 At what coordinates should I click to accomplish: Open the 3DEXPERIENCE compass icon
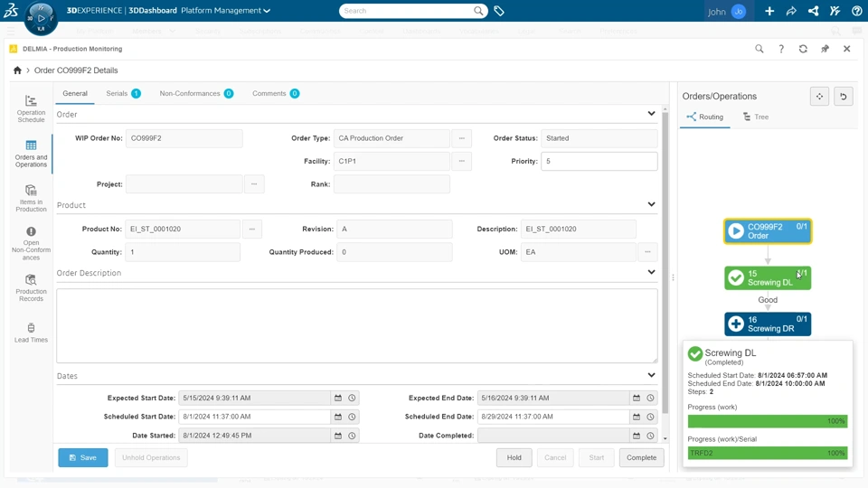(41, 18)
